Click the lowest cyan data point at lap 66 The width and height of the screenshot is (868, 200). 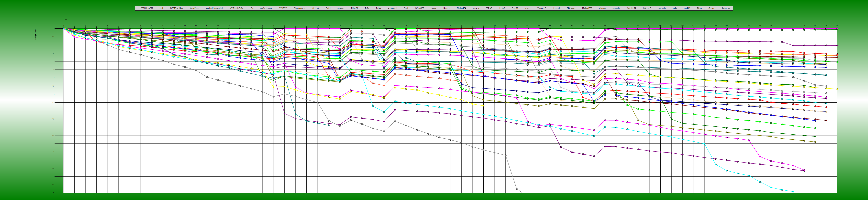tap(793, 191)
